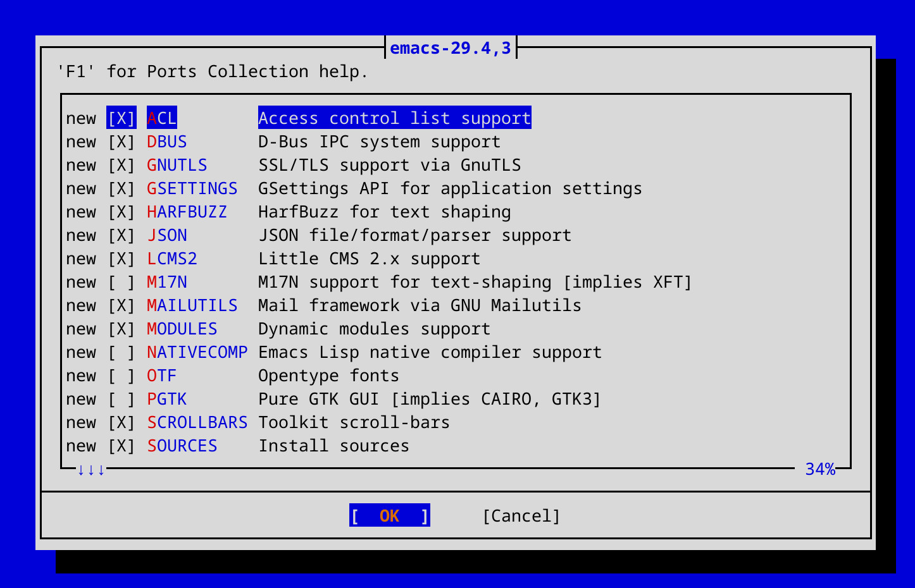Click the 34% scroll position indicator
This screenshot has height=588, width=915.
(820, 469)
